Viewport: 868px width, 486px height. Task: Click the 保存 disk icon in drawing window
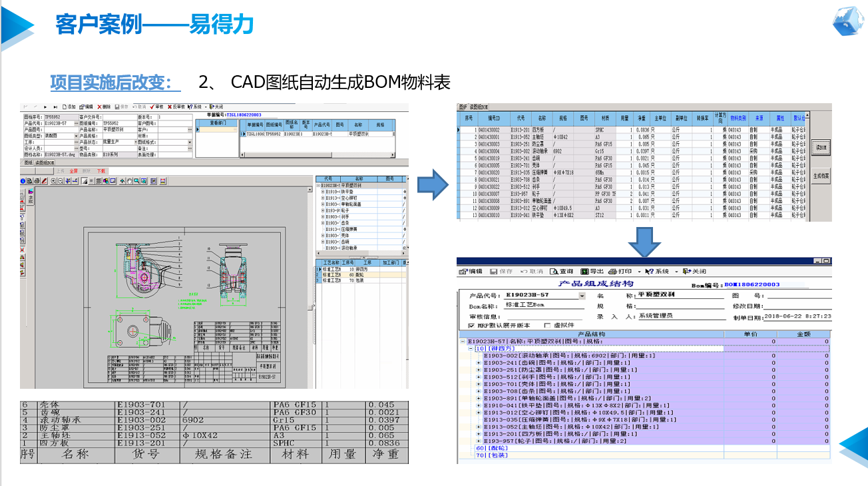[117, 107]
